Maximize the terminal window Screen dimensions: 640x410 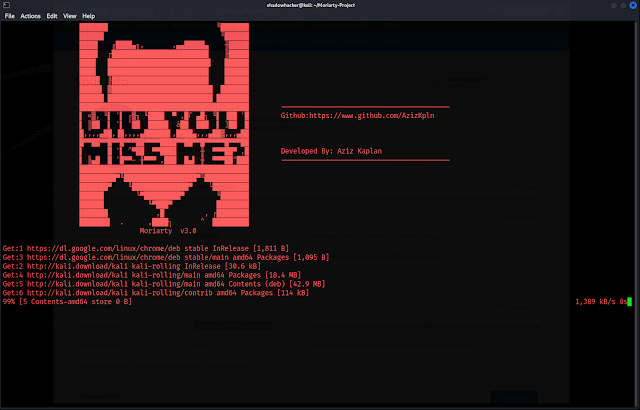[x=623, y=5]
